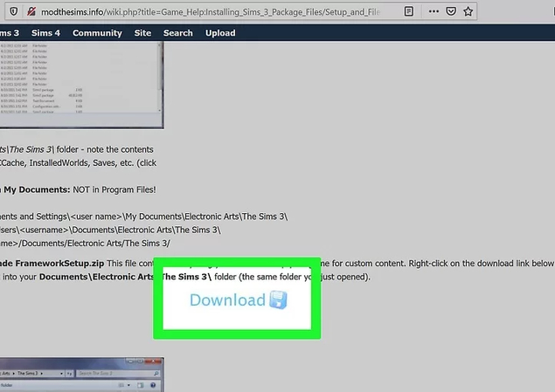Image resolution: width=555 pixels, height=392 pixels.
Task: Open the Site menu
Action: pos(142,33)
